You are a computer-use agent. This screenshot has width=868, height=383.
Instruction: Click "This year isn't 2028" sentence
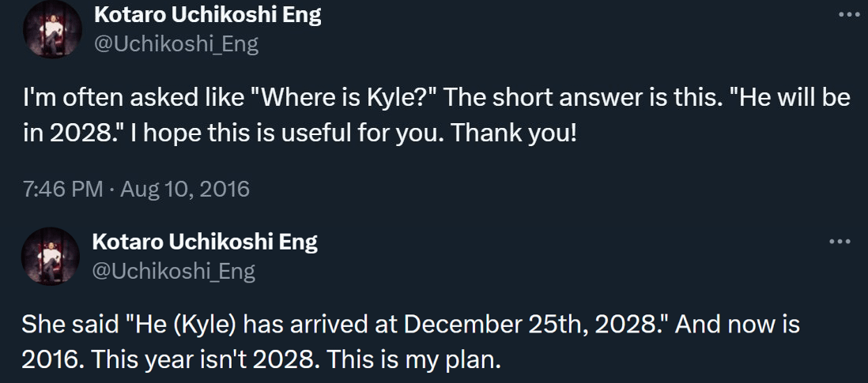[x=205, y=359]
